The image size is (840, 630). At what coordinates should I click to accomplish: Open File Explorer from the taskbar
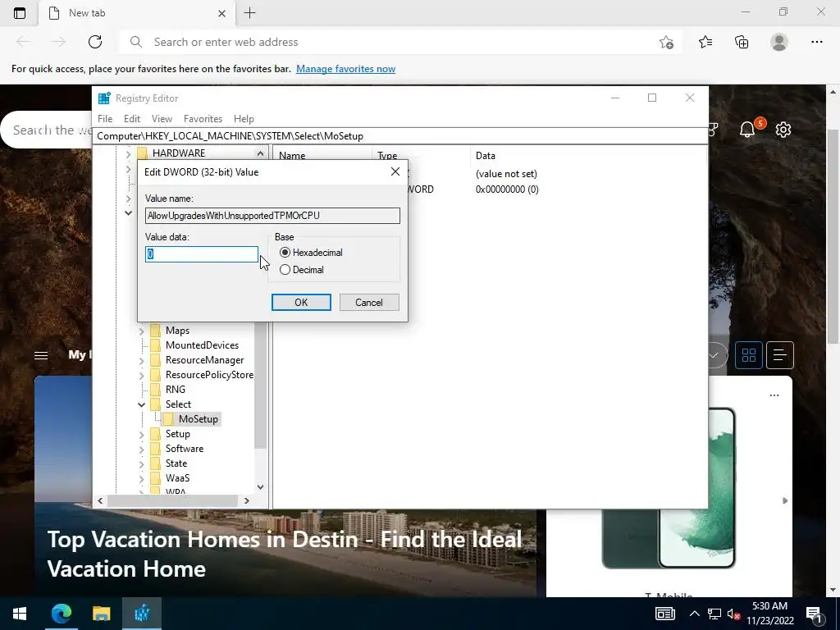101,614
